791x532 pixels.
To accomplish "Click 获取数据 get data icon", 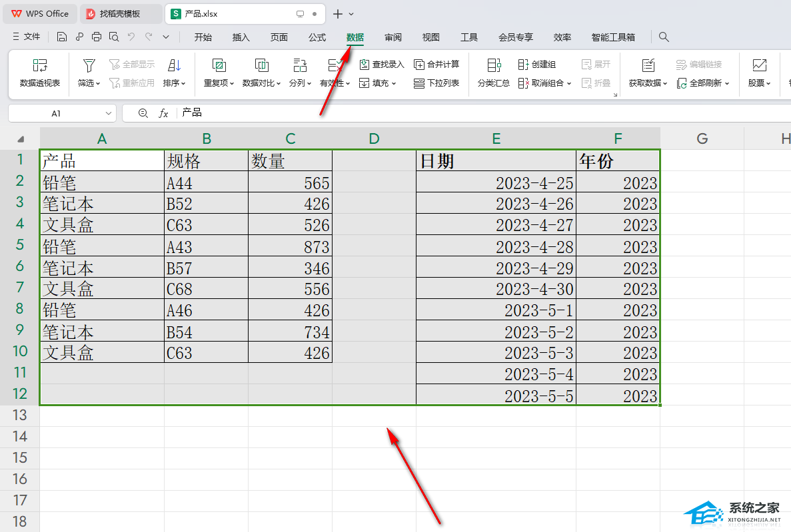I will point(648,65).
